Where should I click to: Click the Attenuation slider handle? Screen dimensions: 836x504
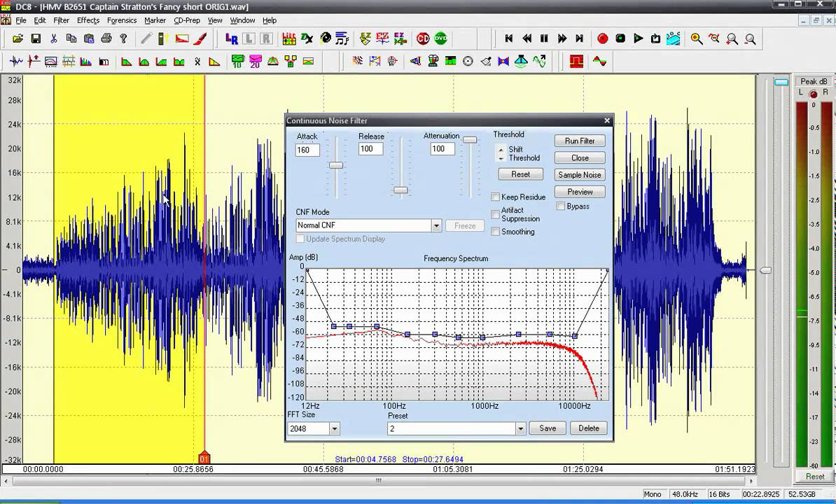[470, 140]
